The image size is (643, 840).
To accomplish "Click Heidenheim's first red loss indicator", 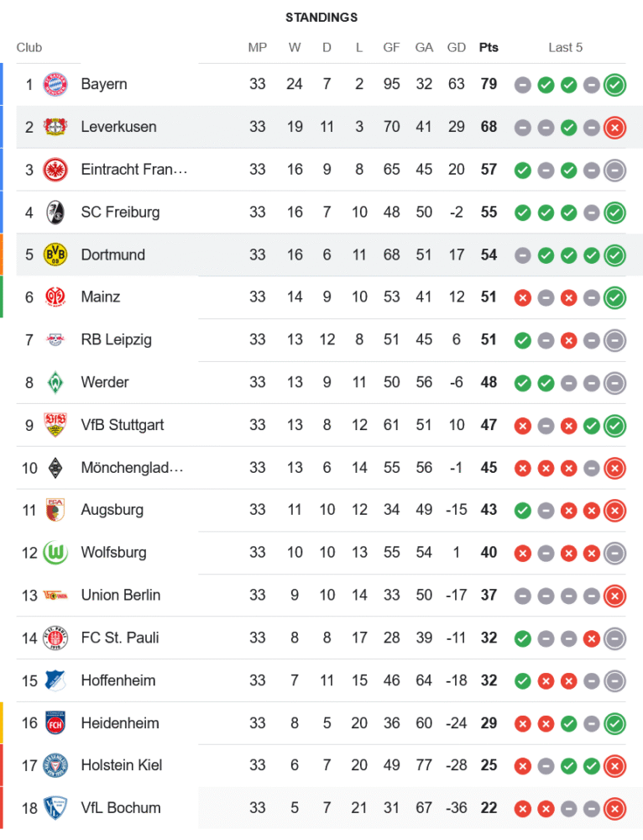I will tap(522, 723).
